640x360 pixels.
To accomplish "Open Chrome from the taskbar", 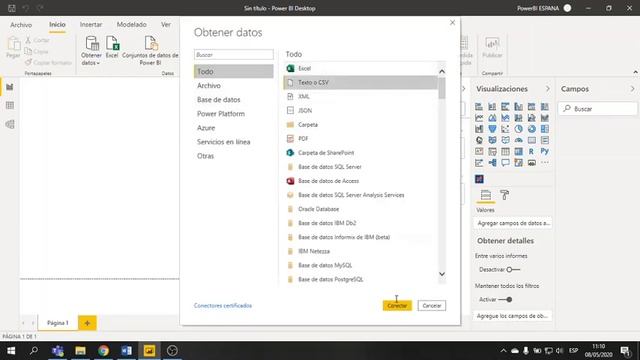I will coord(103,351).
